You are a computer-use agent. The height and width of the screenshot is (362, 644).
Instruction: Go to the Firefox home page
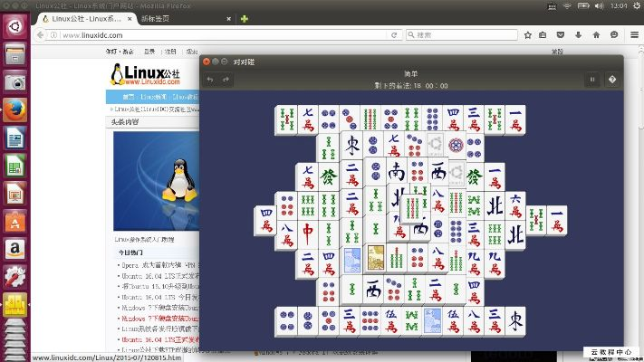tap(596, 35)
